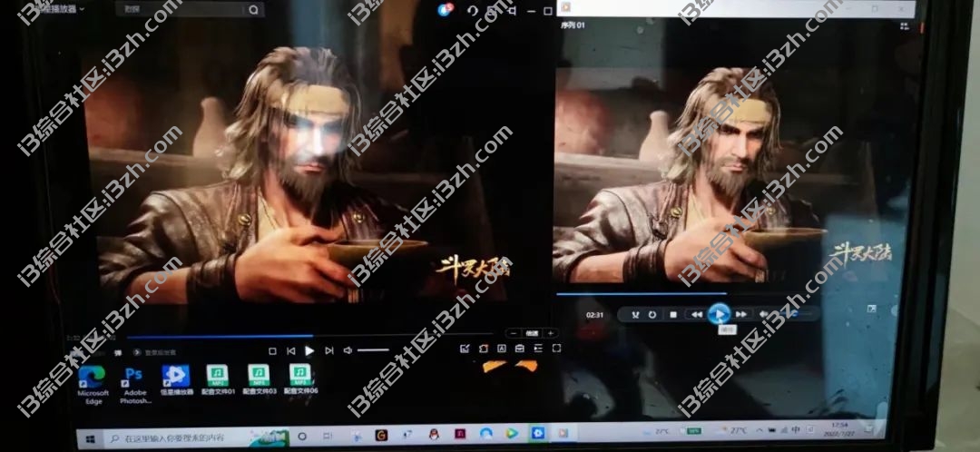Select the 配音文件06 MP3 file
The image size is (980, 452).
coord(300,379)
